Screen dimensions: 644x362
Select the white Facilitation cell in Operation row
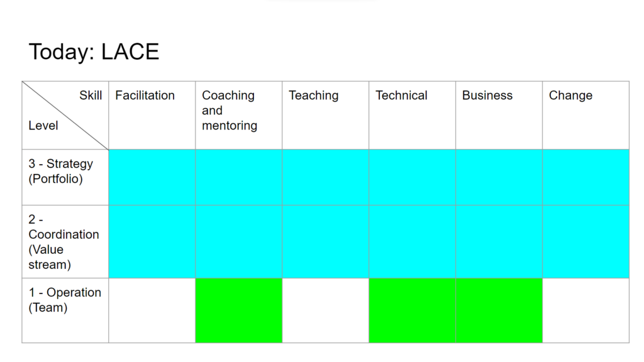click(152, 310)
